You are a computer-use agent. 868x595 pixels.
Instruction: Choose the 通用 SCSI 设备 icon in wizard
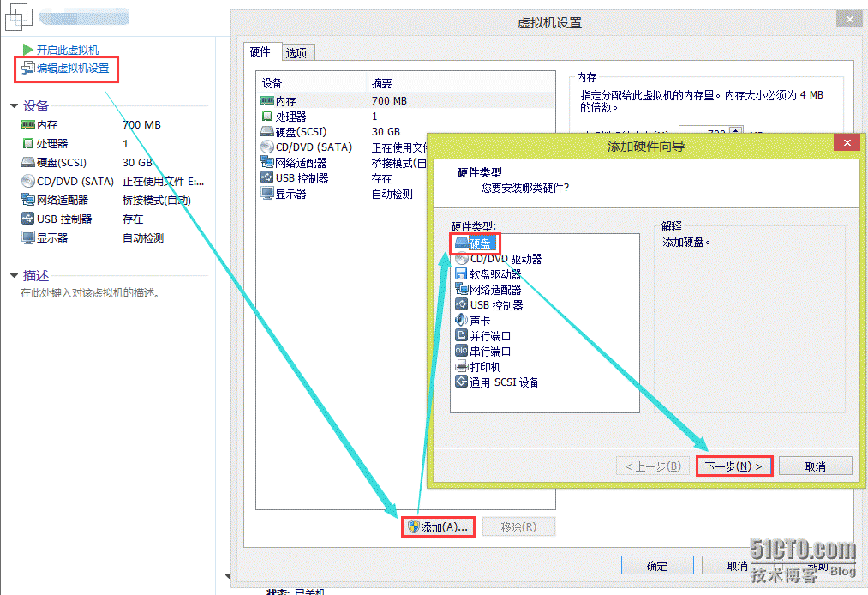click(461, 382)
